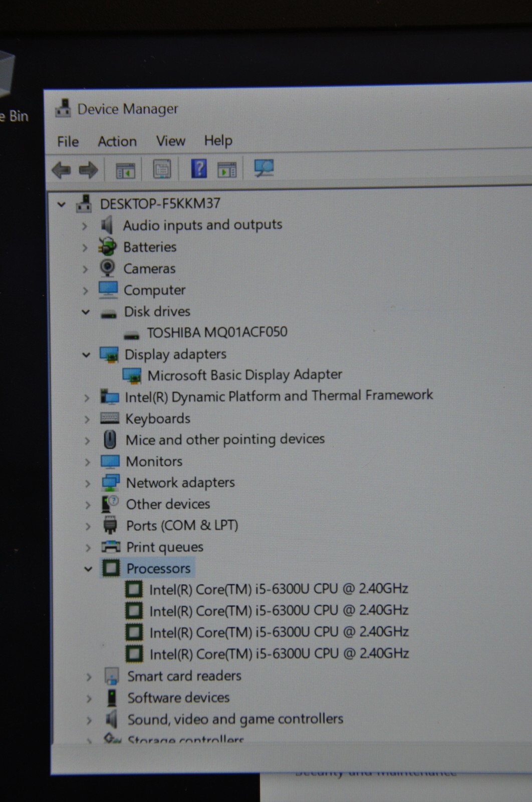This screenshot has height=802, width=532.
Task: Click the Smart card readers icon
Action: (112, 676)
